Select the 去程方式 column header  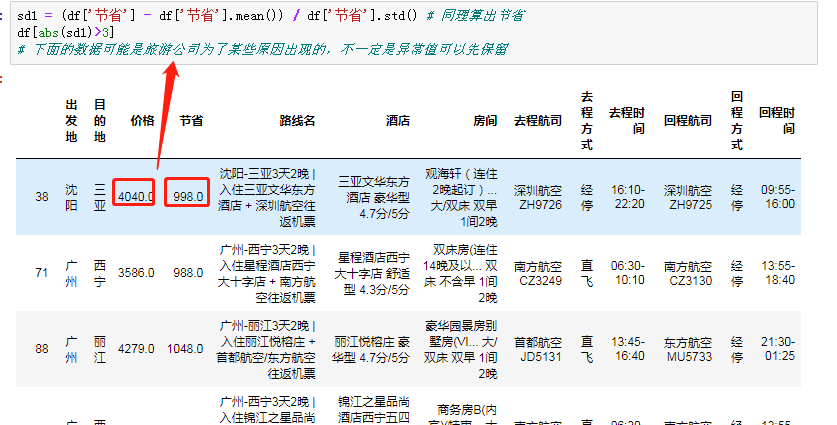[587, 121]
